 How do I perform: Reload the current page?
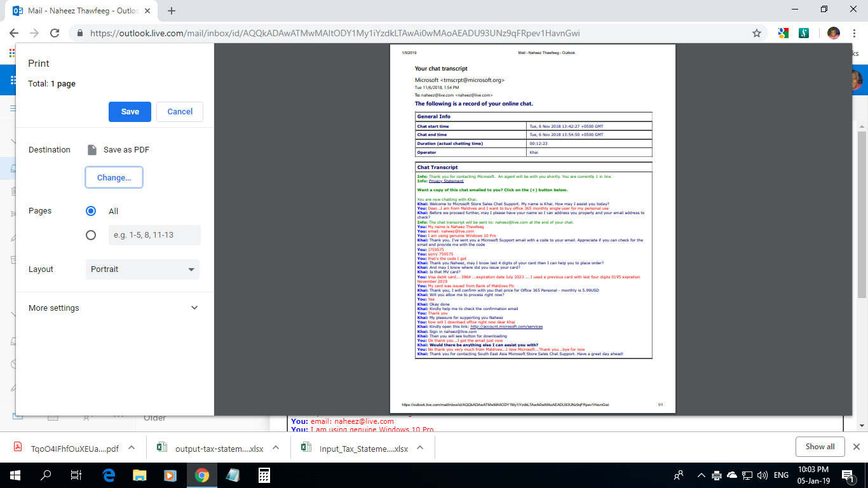tap(55, 33)
